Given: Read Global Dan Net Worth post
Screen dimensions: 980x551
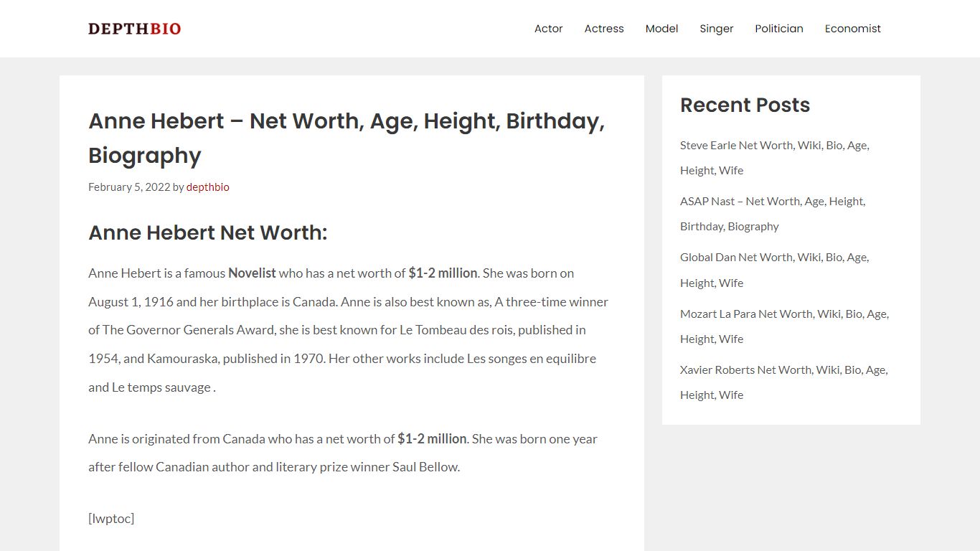Looking at the screenshot, I should click(x=775, y=270).
